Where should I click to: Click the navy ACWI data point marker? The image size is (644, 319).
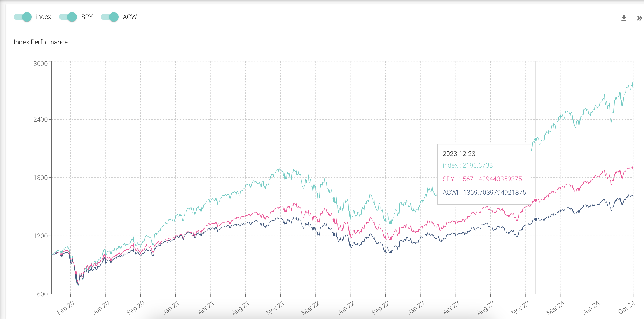pos(535,219)
